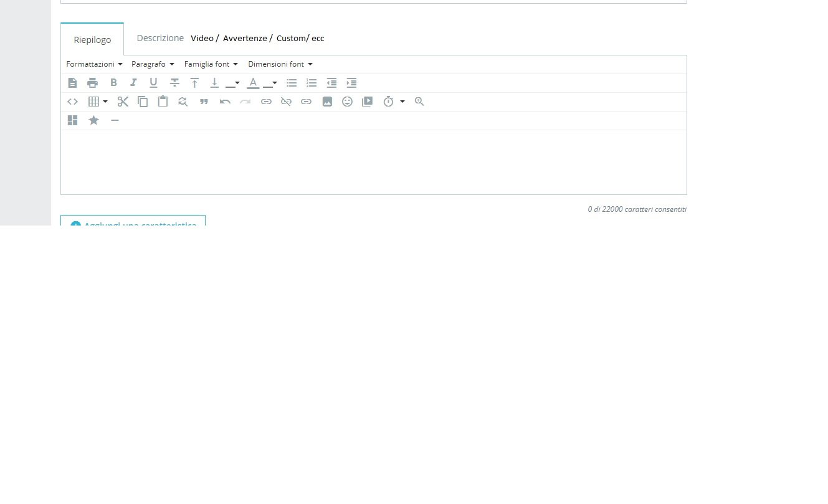Switch to the Descrizione tab

[160, 38]
